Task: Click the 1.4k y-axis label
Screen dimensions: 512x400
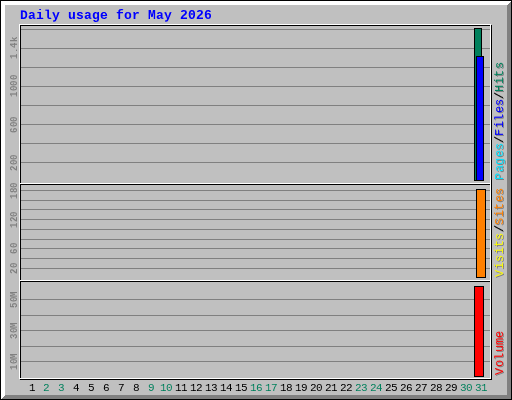Action: (x=14, y=48)
